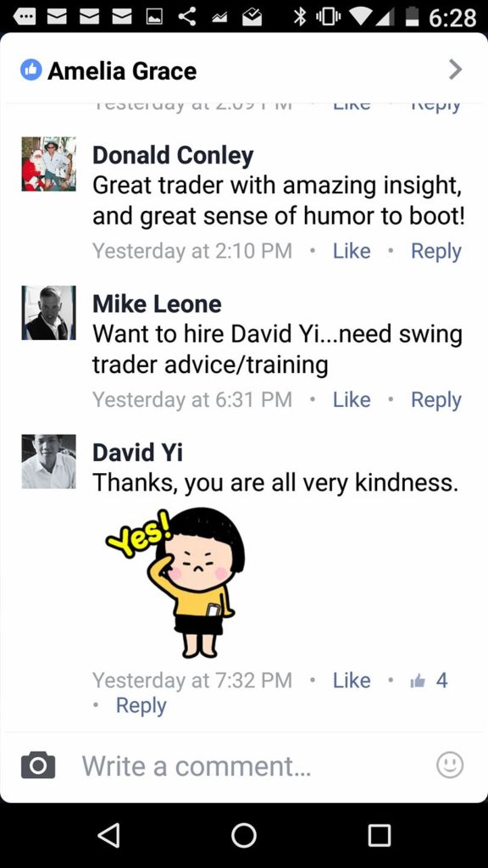
Task: Tap the share icon in status bar
Action: coord(187,17)
